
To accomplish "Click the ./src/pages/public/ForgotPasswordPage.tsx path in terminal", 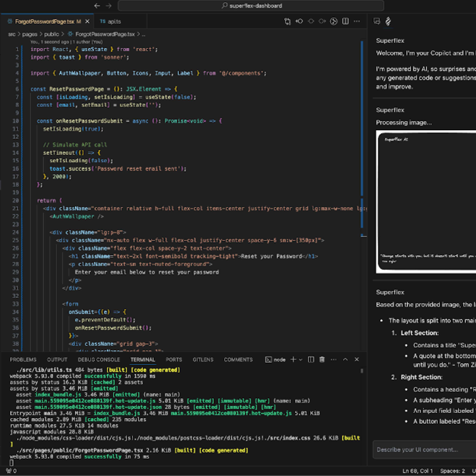I will 80,450.
